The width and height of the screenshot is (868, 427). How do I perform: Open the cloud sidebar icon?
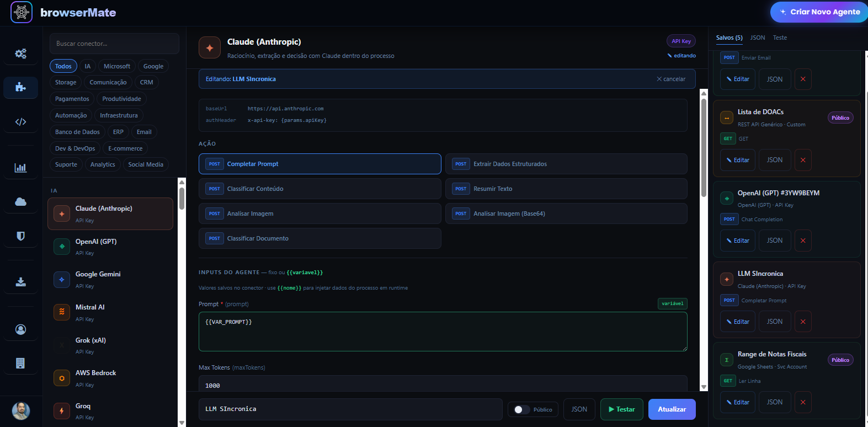click(20, 202)
